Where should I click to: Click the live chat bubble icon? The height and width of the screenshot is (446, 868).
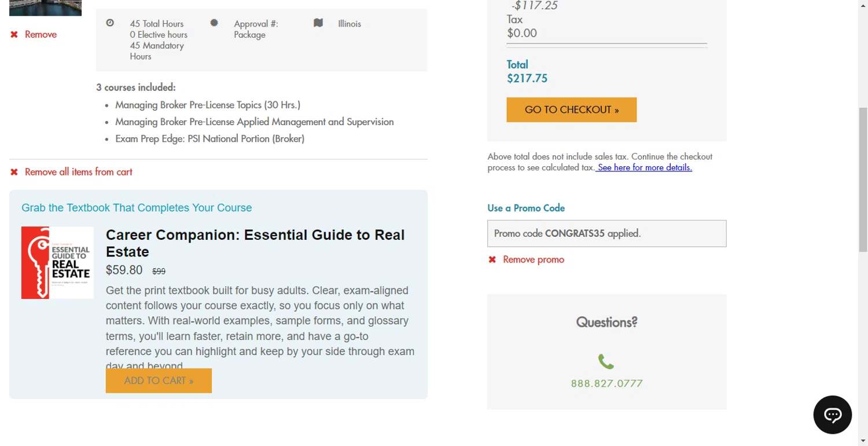pyautogui.click(x=832, y=415)
